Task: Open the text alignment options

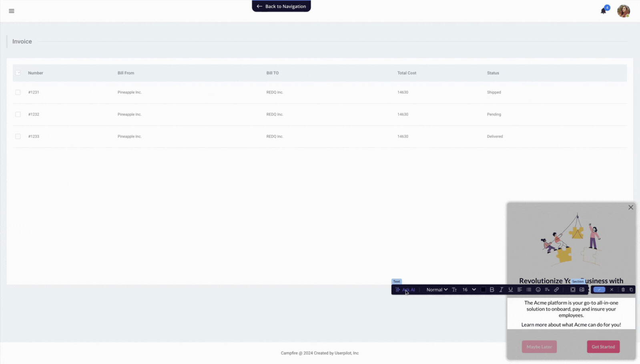Action: point(520,290)
